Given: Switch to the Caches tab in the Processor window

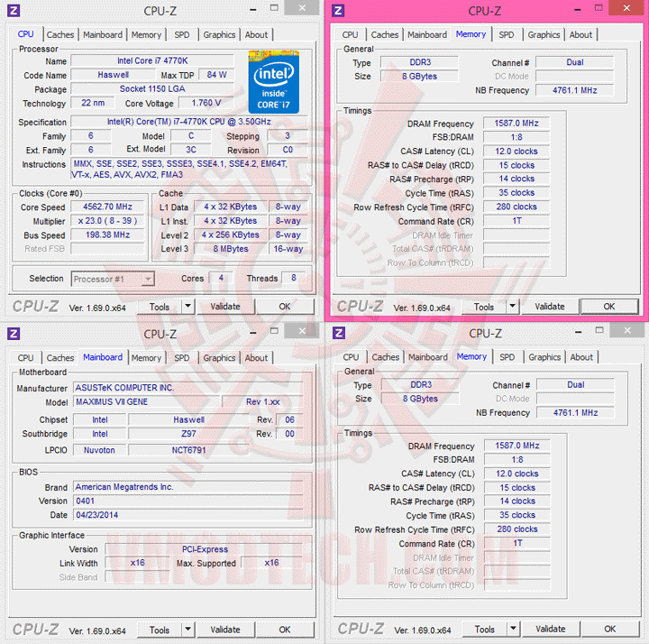Looking at the screenshot, I should click(x=60, y=35).
